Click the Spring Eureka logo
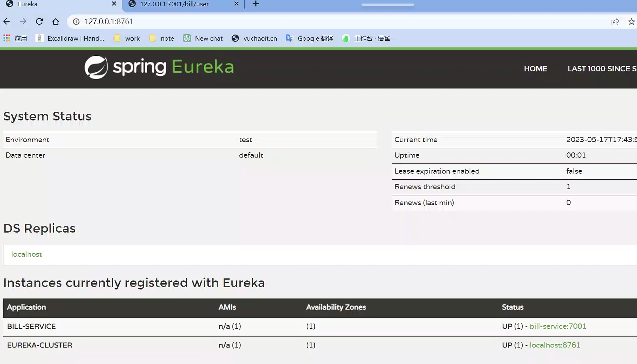This screenshot has width=637, height=364. point(159,67)
